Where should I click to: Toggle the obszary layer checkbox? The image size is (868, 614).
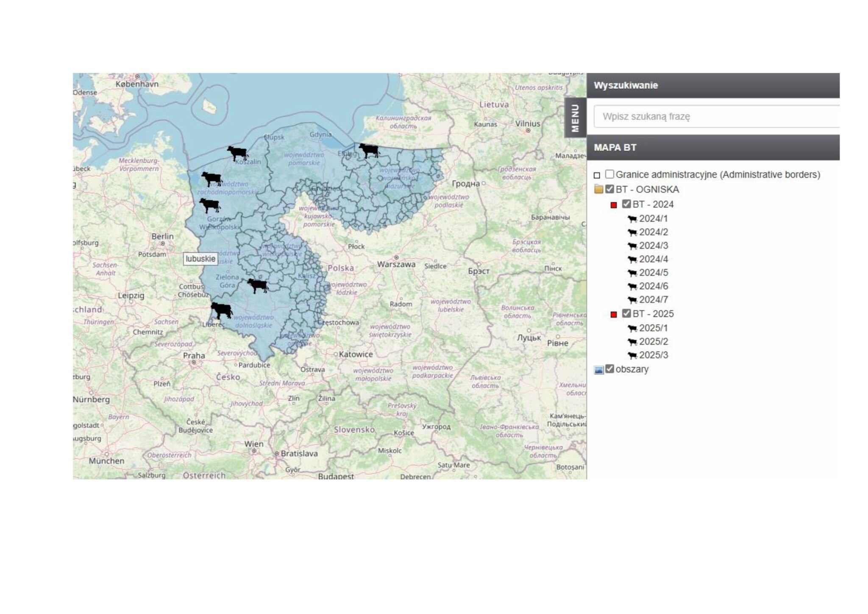click(609, 369)
